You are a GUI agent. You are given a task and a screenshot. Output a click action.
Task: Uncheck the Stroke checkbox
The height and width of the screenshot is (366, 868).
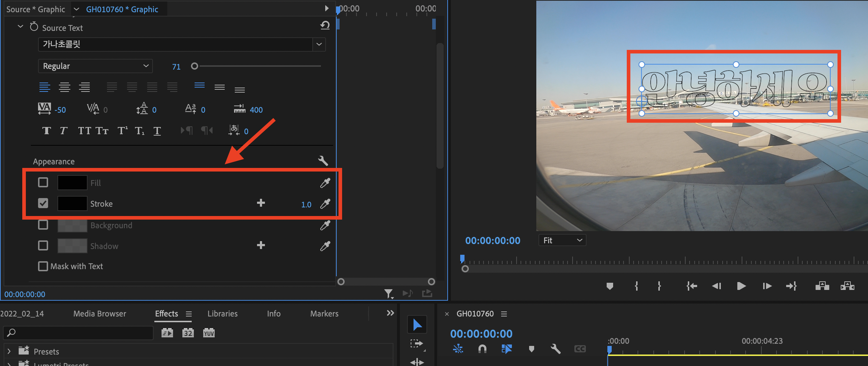point(43,203)
